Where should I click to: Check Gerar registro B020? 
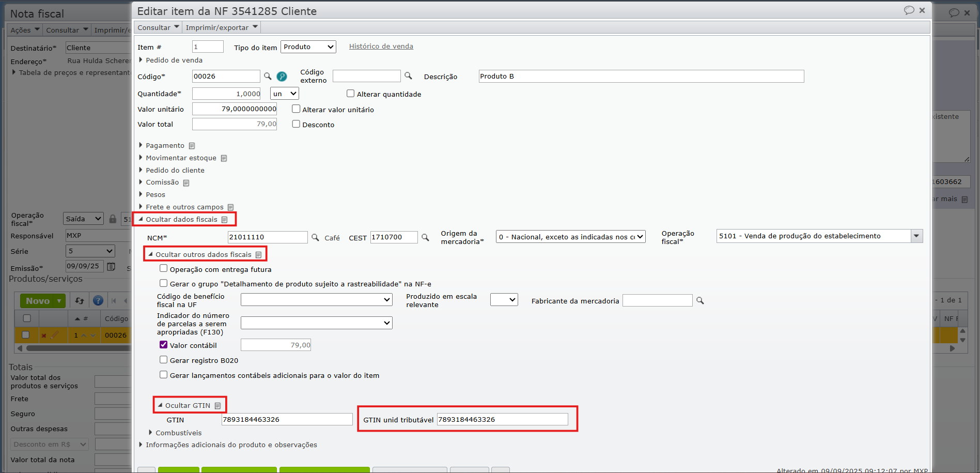[x=163, y=360]
